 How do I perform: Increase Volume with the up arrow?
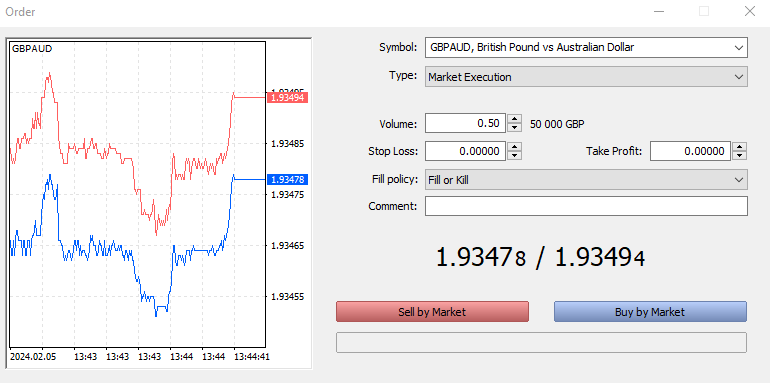tap(514, 119)
